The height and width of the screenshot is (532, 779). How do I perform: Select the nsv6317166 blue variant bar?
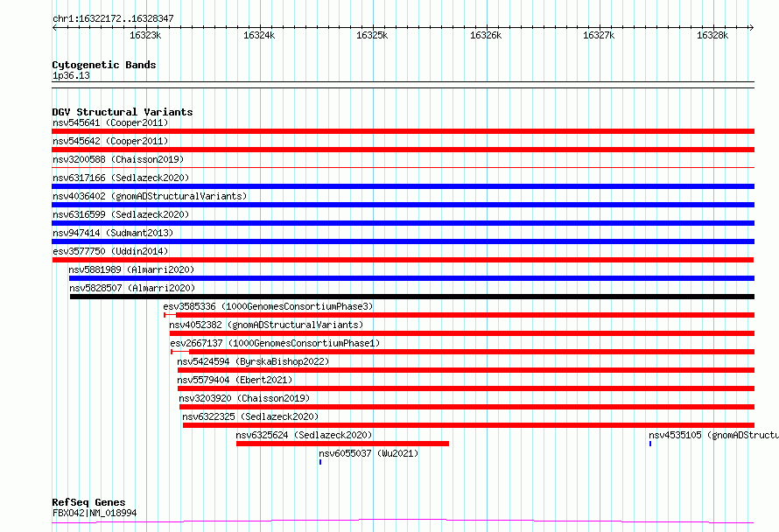click(403, 186)
